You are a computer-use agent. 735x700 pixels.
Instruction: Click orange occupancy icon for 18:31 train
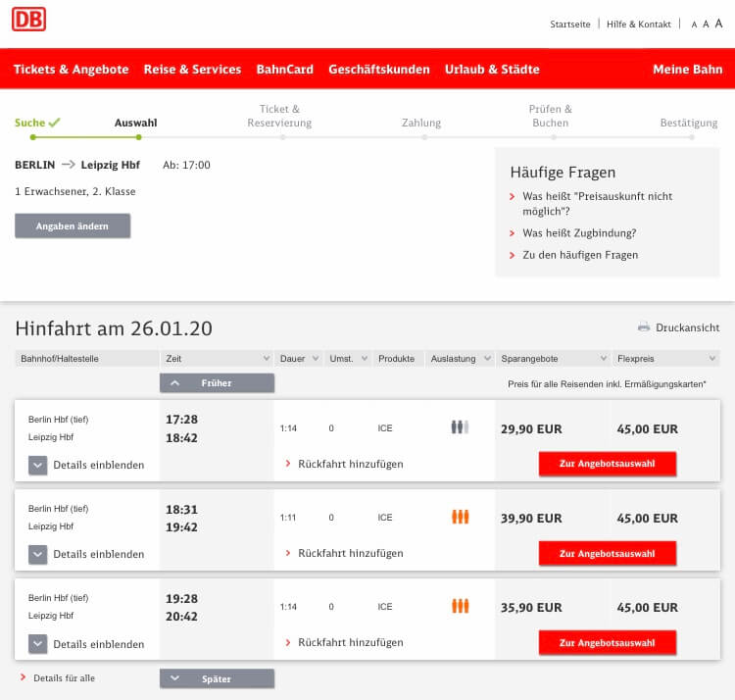click(x=460, y=517)
